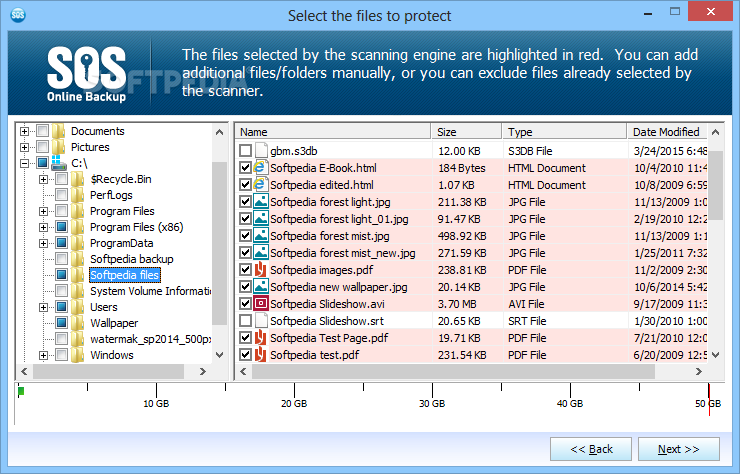Toggle the Pictures folder checkbox
The image size is (740, 474).
(42, 147)
